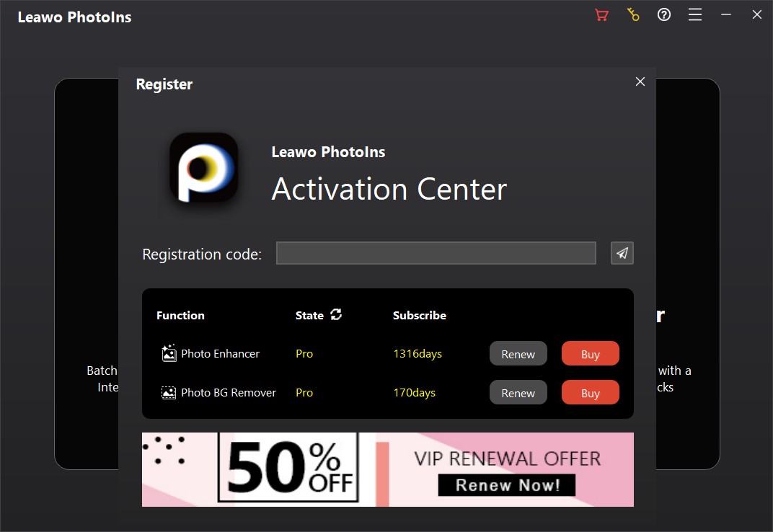Image resolution: width=773 pixels, height=532 pixels.
Task: Click the Registration code label
Action: (202, 254)
